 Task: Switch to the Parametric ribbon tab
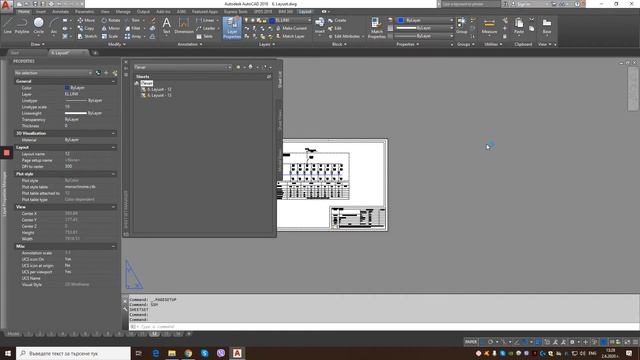pyautogui.click(x=84, y=11)
